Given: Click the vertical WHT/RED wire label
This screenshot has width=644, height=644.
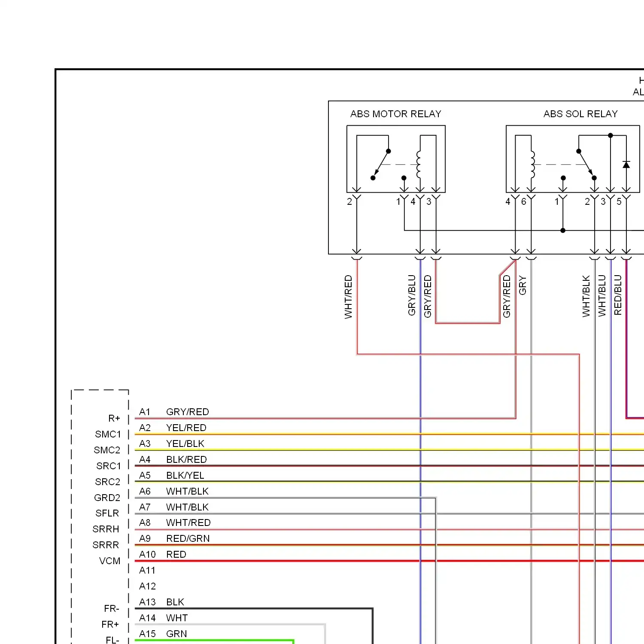Looking at the screenshot, I should (348, 297).
